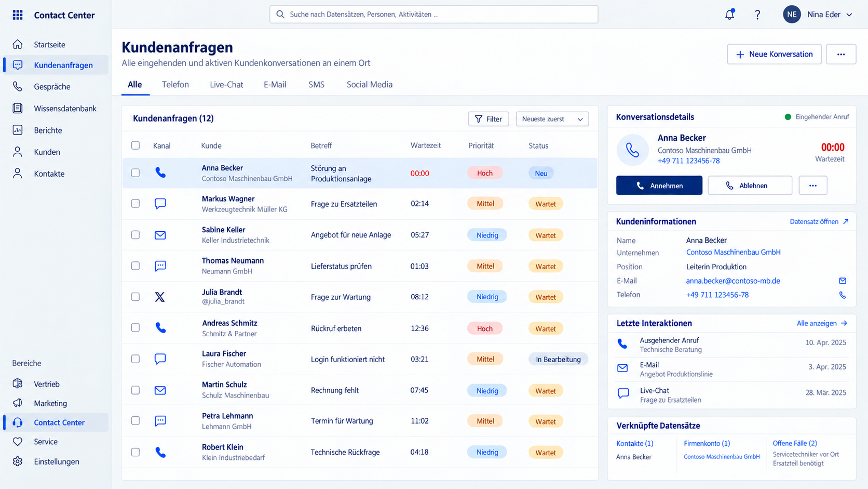Screen dimensions: 868x489
Task: Click the live-chat icon in the Markus Wagner row
Action: pos(160,204)
